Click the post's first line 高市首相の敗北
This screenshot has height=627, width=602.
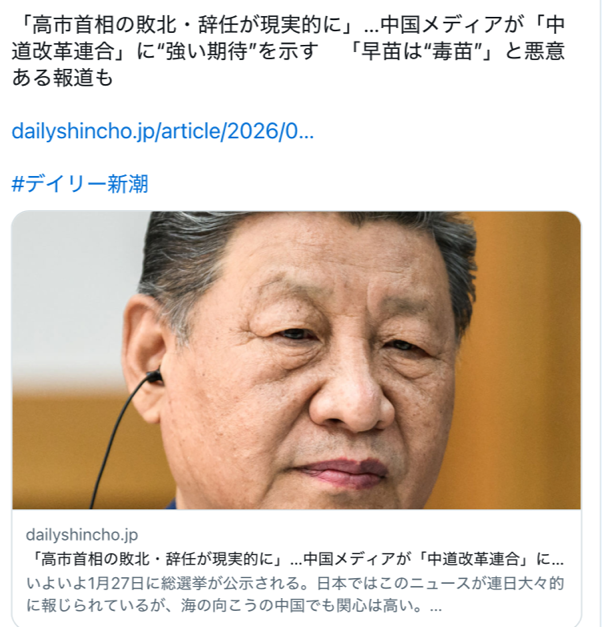click(288, 25)
